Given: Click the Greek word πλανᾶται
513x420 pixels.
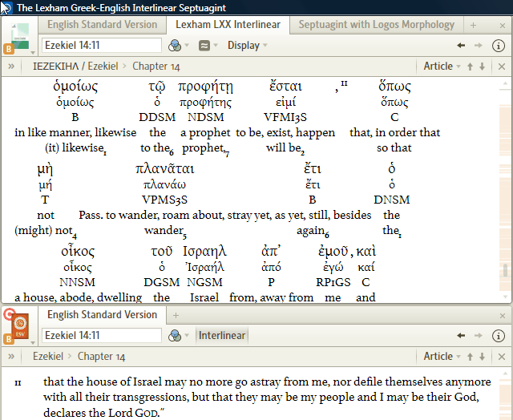Looking at the screenshot, I should pyautogui.click(x=165, y=169).
